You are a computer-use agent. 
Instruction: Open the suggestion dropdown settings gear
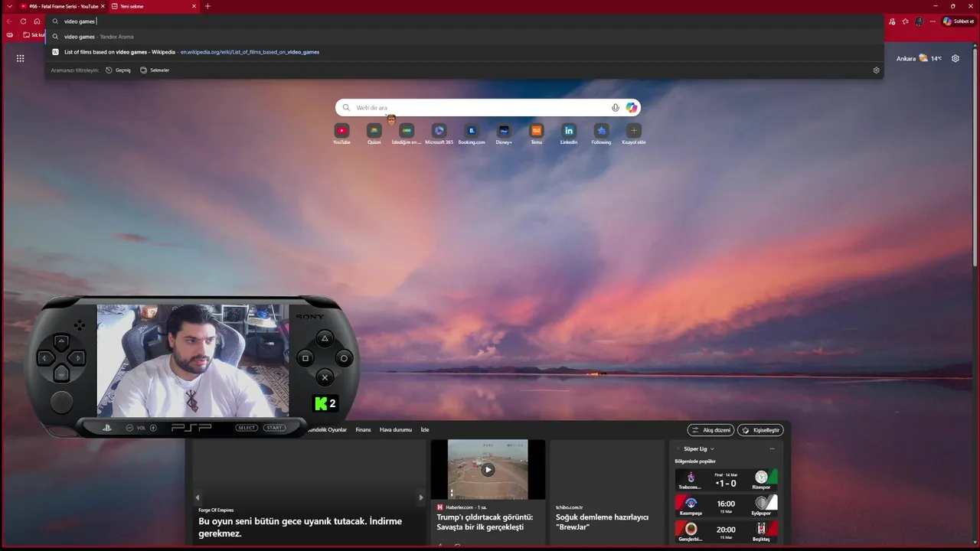click(877, 70)
